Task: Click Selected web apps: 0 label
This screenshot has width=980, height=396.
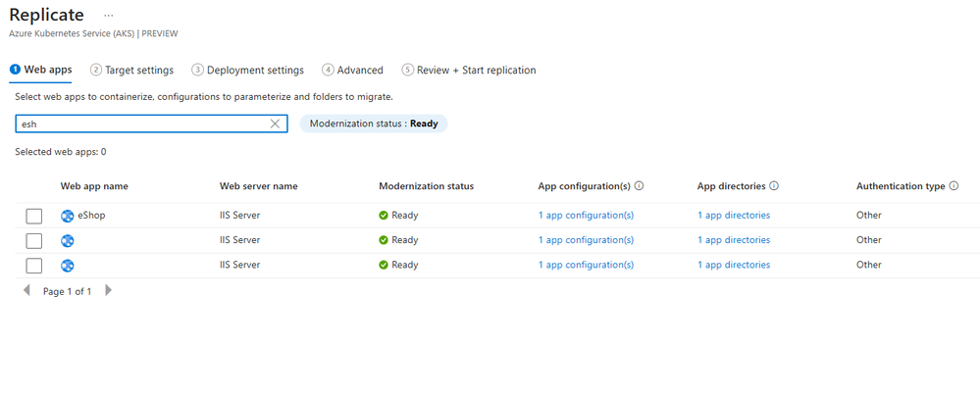Action: tap(61, 152)
